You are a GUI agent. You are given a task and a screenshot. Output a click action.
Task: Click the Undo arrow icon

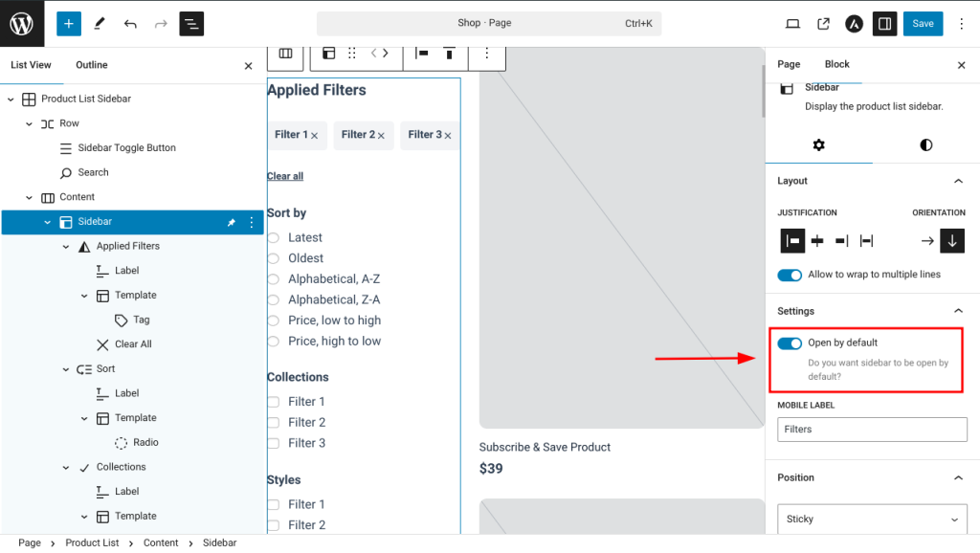(x=130, y=24)
